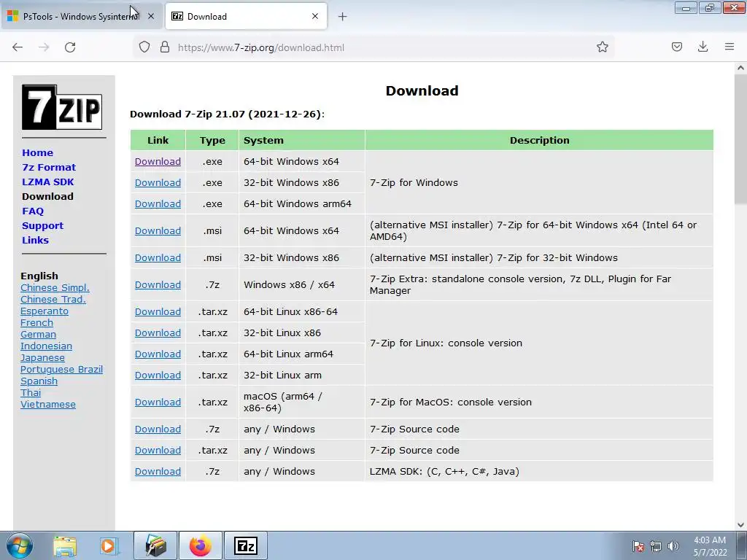Open the Windows Start menu

(20, 545)
